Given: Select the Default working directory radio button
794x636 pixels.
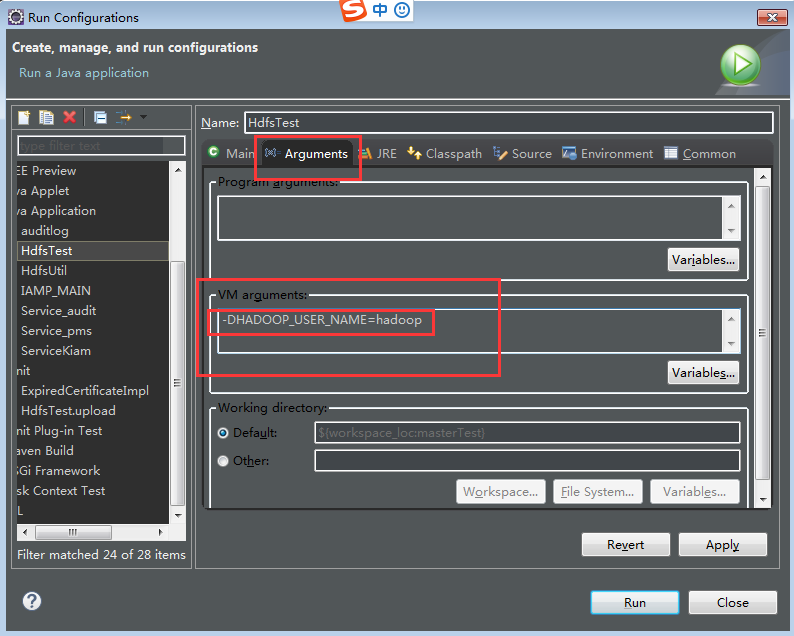Looking at the screenshot, I should click(223, 433).
